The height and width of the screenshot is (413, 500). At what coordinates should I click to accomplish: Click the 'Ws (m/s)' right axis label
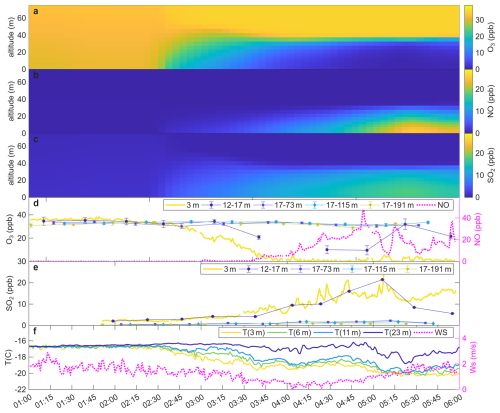(x=473, y=357)
